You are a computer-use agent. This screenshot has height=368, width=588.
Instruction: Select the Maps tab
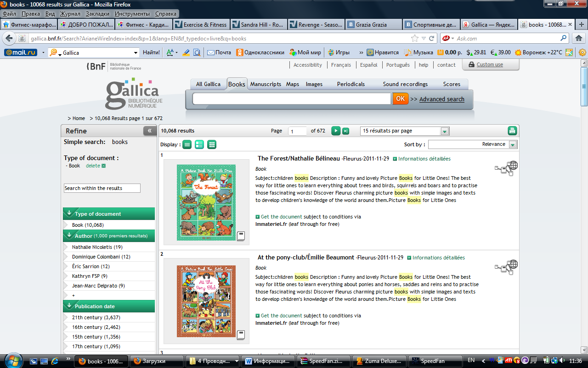pos(293,84)
